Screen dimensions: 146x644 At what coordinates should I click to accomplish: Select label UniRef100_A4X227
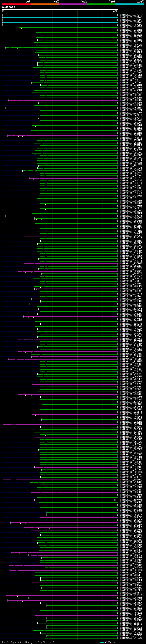[131, 329]
